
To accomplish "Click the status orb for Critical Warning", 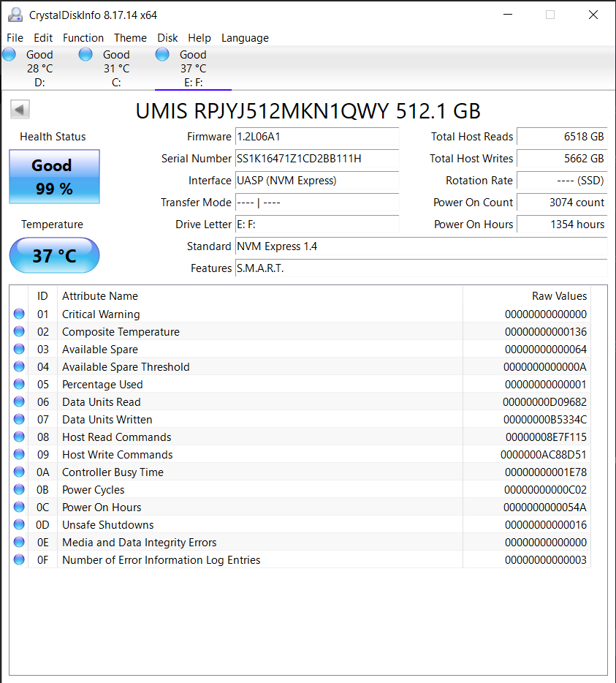I will (x=19, y=314).
